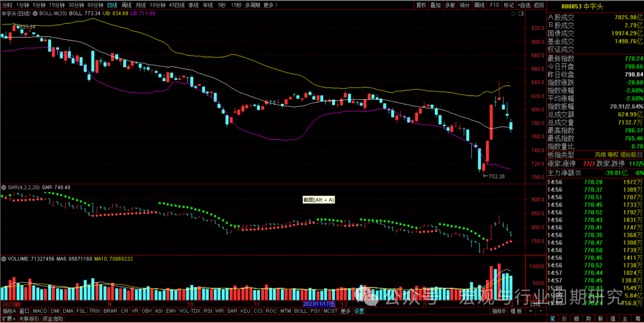This screenshot has height=323, width=644.
Task: Click the 2023/11/17 date label
Action: (x=320, y=304)
